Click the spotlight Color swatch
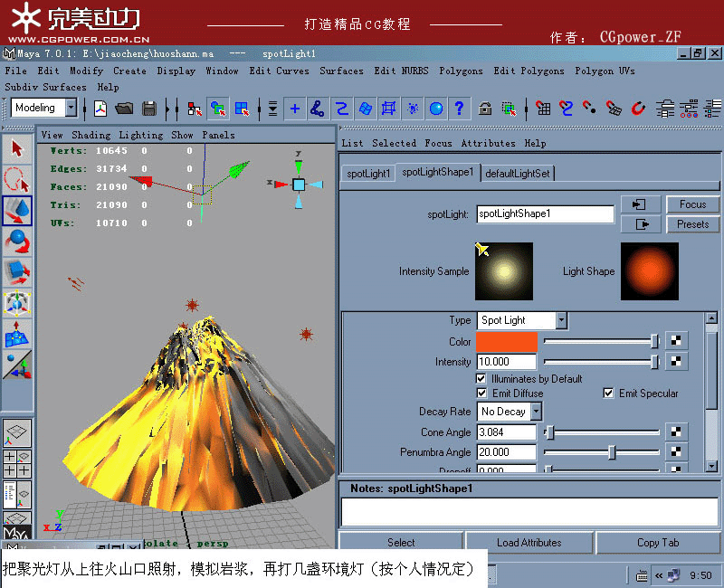This screenshot has height=588, width=724. [506, 342]
